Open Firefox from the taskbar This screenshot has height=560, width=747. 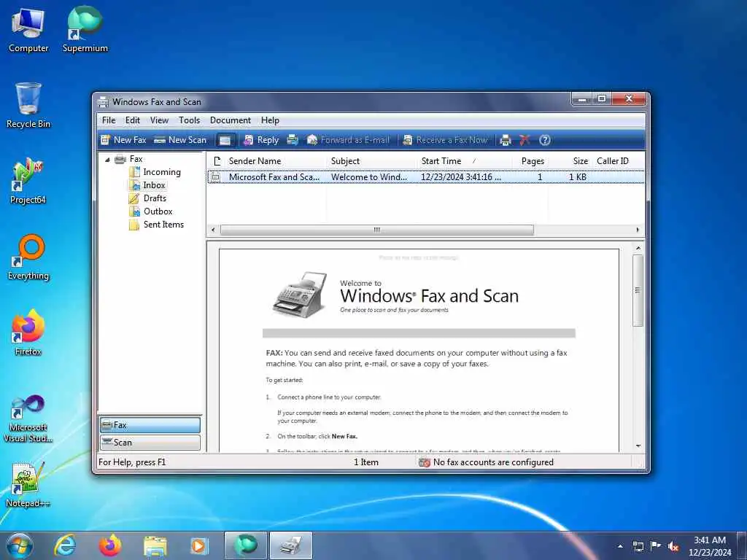tap(110, 545)
